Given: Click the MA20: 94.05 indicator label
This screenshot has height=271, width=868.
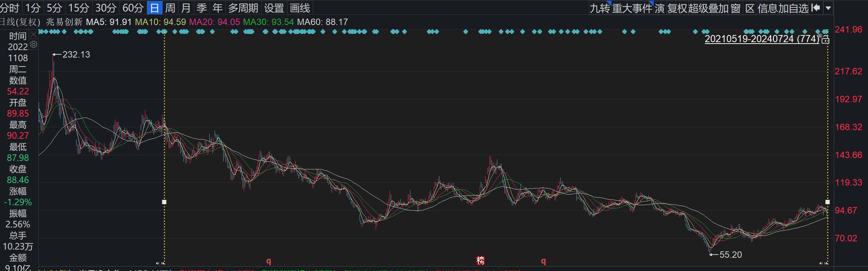Looking at the screenshot, I should (214, 22).
